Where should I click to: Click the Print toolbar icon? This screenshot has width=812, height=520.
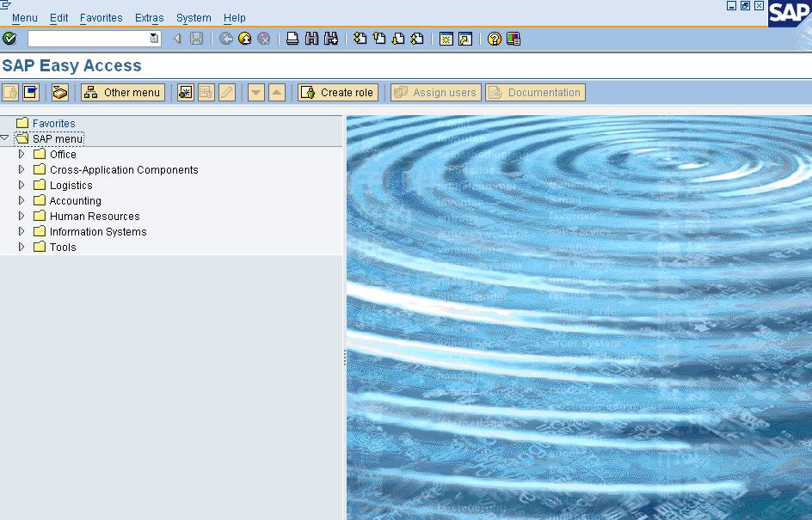(x=292, y=39)
